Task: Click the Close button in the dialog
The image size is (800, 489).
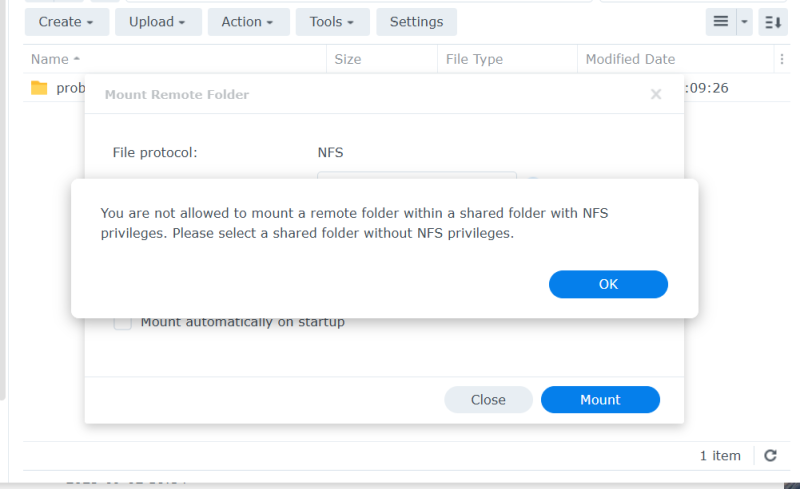Action: click(x=488, y=400)
